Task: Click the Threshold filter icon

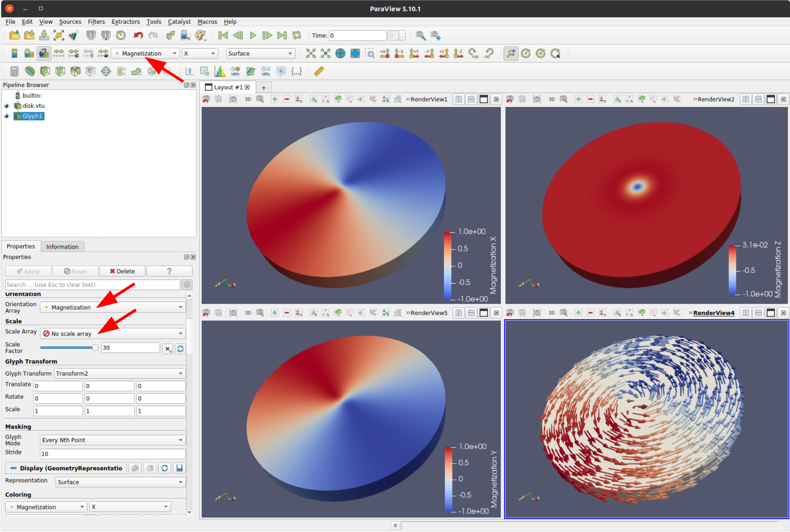Action: [75, 71]
